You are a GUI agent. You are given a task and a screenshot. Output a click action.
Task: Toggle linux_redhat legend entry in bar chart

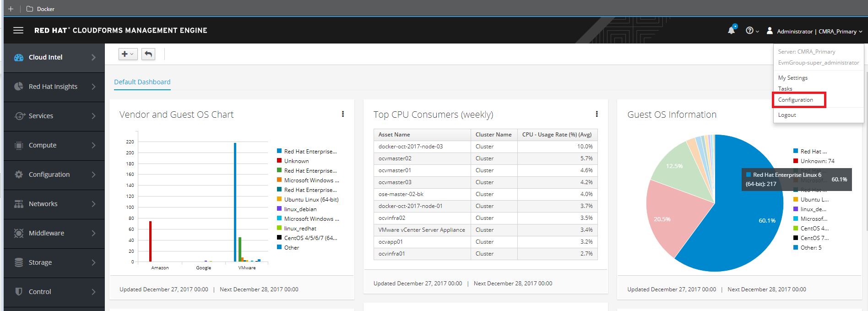(x=297, y=229)
